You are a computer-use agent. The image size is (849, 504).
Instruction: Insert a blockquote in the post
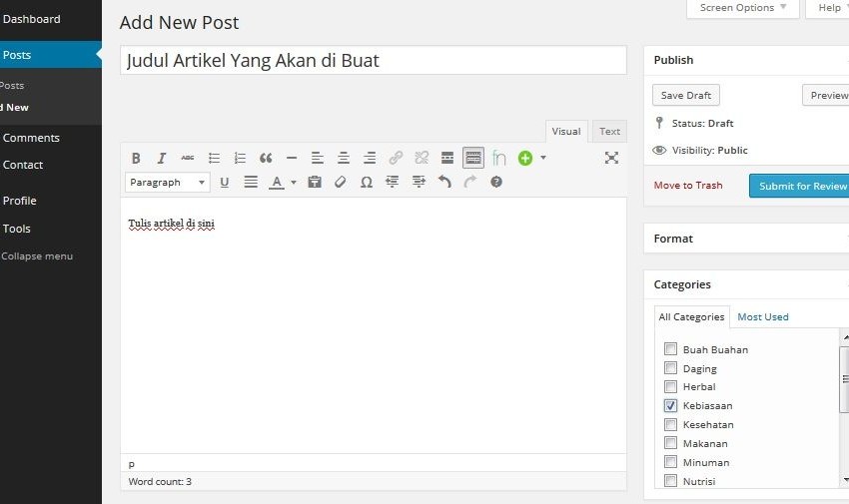tap(266, 158)
